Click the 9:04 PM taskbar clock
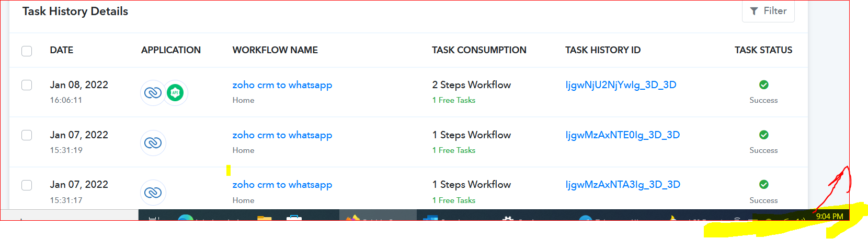868x239 pixels. coord(829,216)
